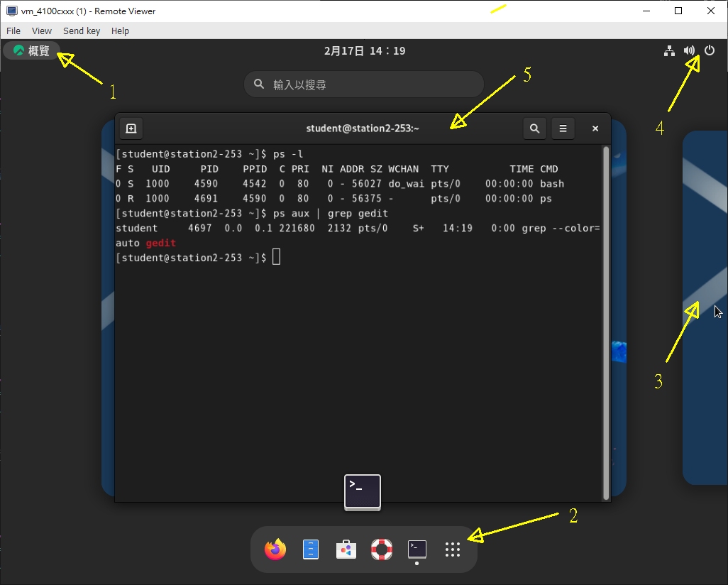728x585 pixels.
Task: Open the terminal search magnifier button
Action: (x=535, y=129)
